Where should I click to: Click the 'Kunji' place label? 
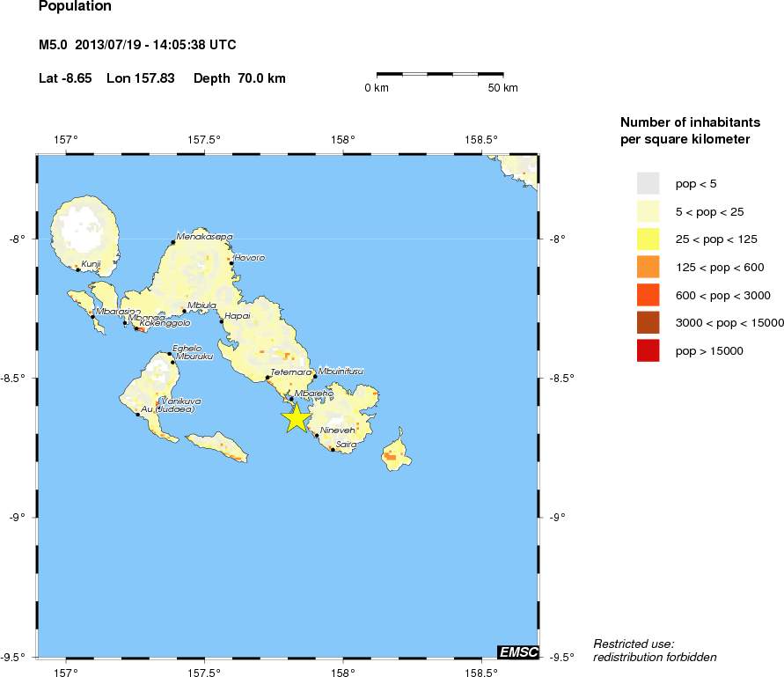[x=91, y=264]
